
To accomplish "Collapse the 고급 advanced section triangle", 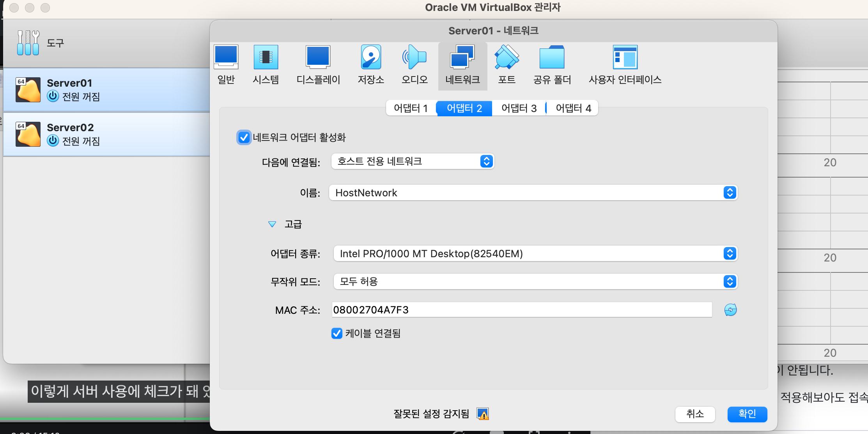I will (272, 224).
